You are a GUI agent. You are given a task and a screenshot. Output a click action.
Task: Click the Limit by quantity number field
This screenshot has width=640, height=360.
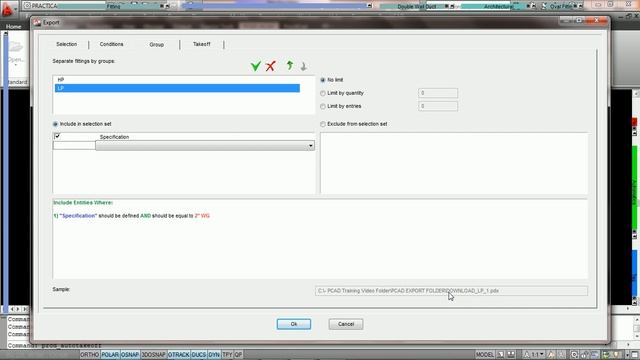coord(438,93)
